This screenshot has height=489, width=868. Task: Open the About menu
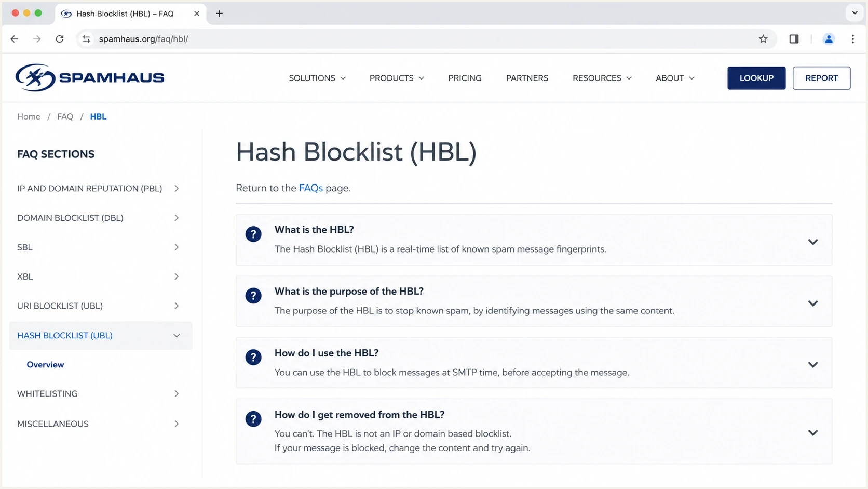[675, 78]
